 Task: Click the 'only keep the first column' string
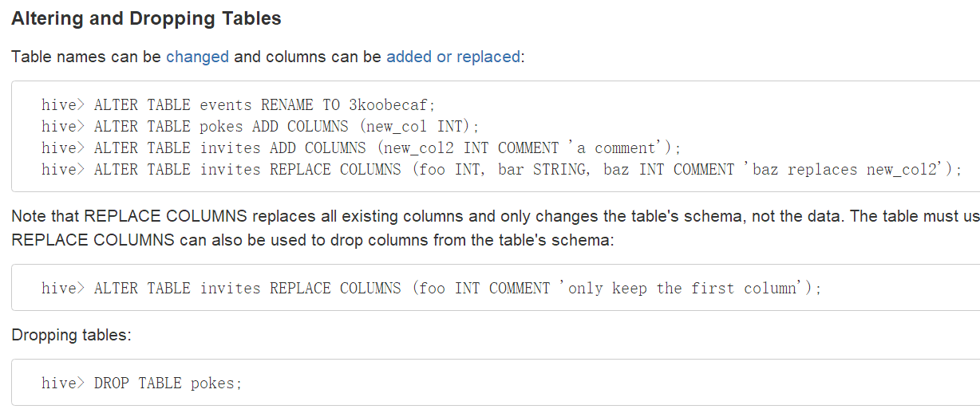[686, 288]
